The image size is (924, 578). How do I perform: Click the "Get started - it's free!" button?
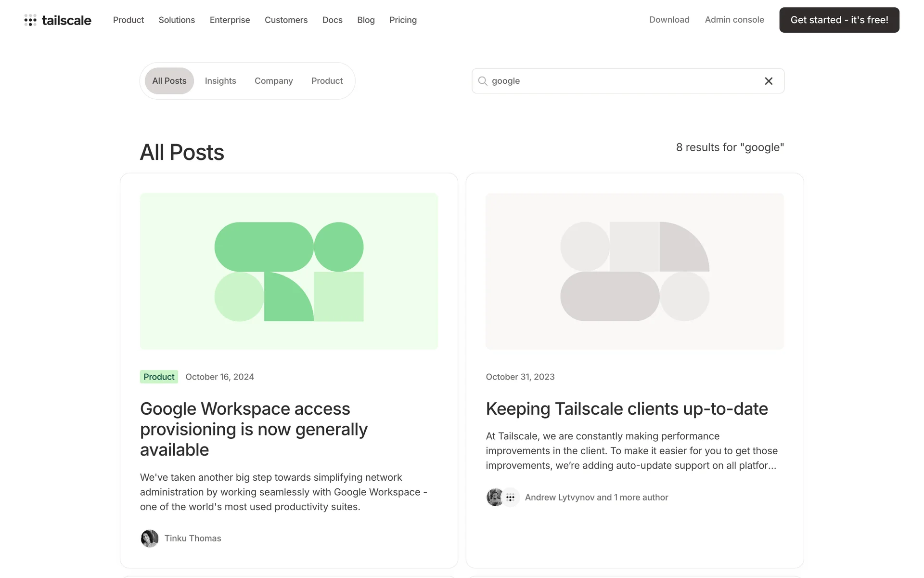tap(839, 20)
